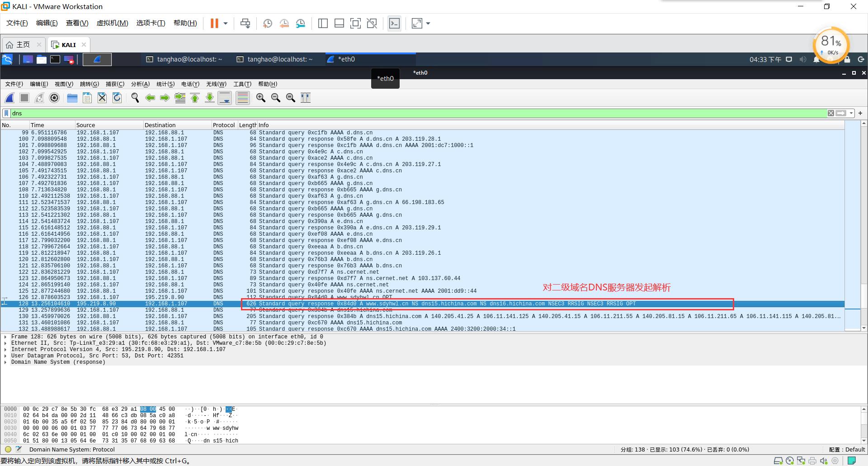868x466 pixels.
Task: Go to the next packet arrow
Action: click(165, 98)
